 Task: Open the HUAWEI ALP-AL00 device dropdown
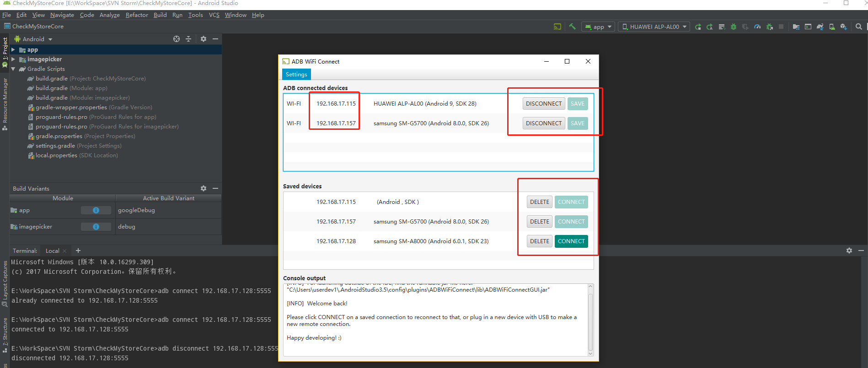pyautogui.click(x=654, y=27)
